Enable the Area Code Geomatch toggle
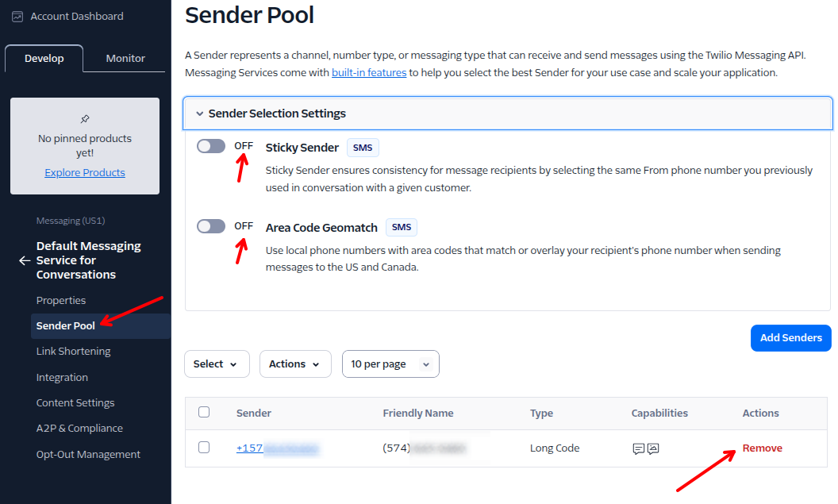 coord(210,225)
